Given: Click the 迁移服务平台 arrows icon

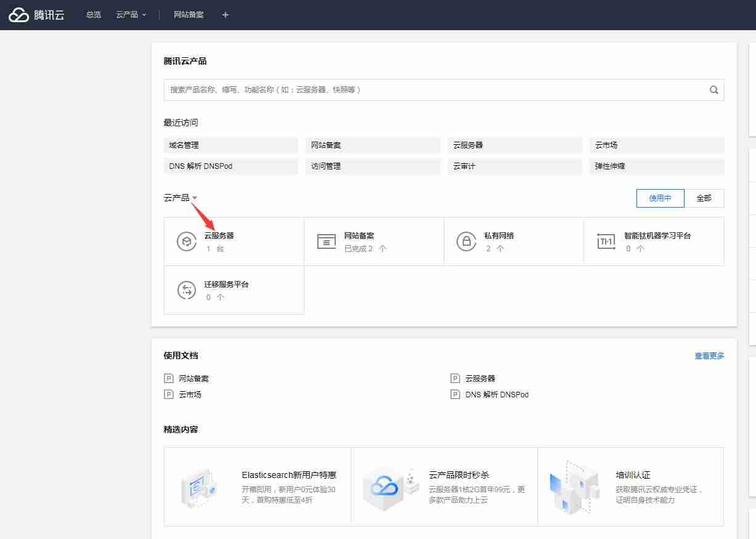Looking at the screenshot, I should click(186, 290).
